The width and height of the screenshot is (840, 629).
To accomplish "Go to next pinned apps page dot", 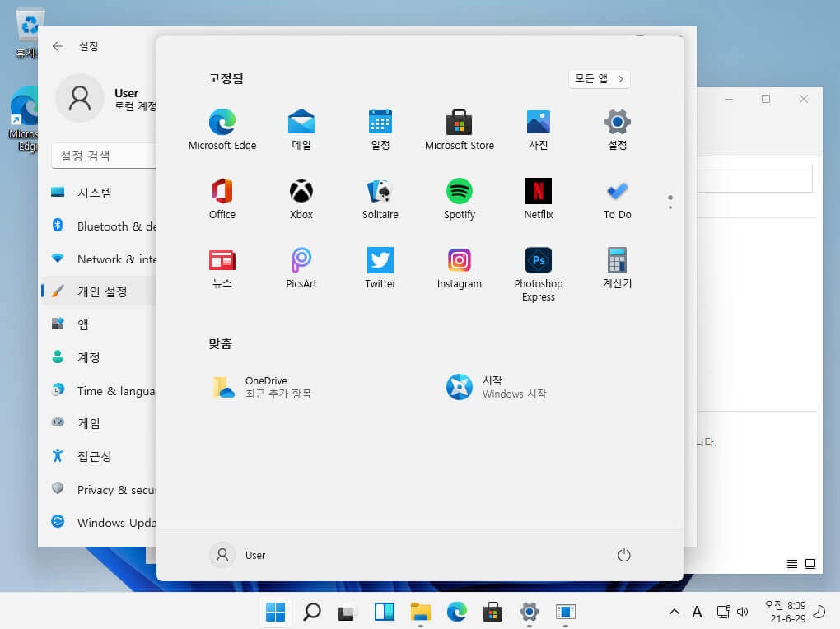I will pyautogui.click(x=670, y=207).
